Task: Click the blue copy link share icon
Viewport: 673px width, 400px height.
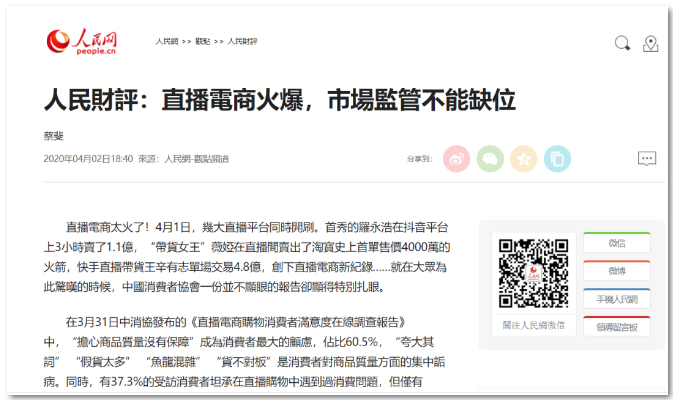Action: [x=555, y=158]
